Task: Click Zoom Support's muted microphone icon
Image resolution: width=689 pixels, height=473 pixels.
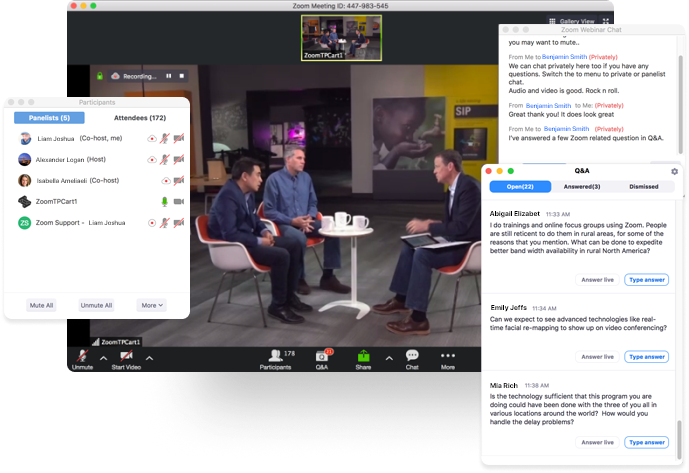Action: coord(164,223)
